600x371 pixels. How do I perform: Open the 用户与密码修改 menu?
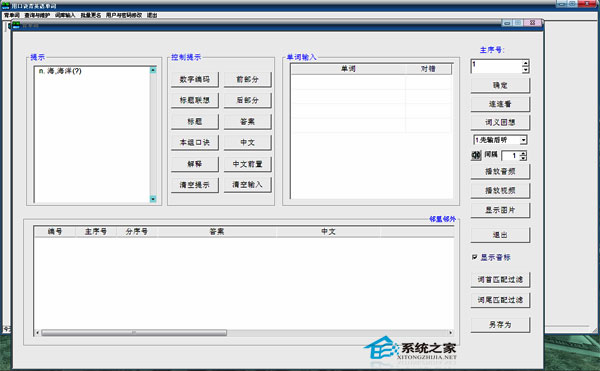[124, 15]
